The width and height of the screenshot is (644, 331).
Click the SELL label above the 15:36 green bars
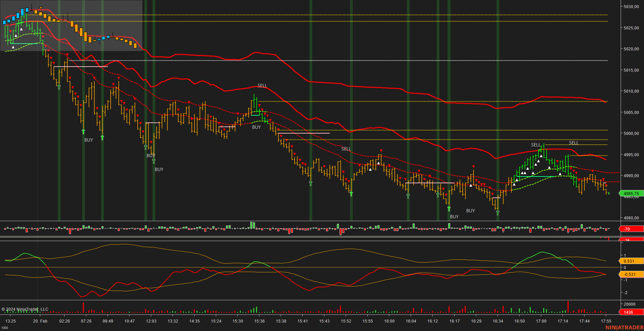click(262, 86)
